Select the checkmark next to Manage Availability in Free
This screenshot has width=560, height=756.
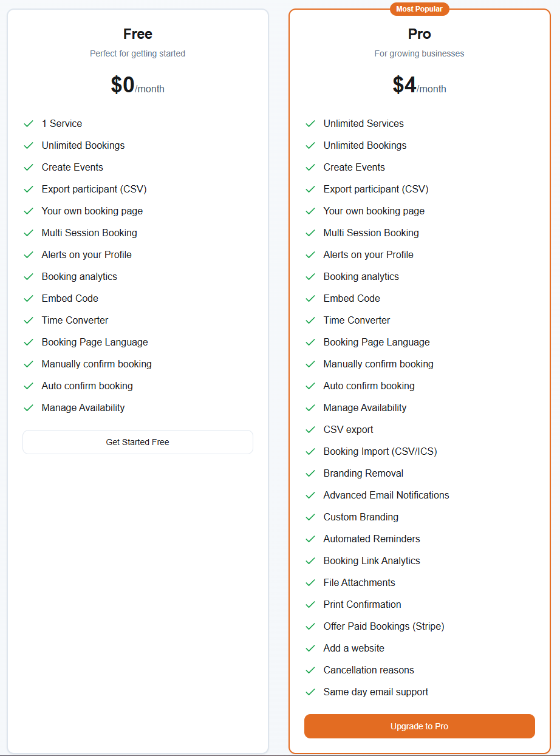[29, 407]
